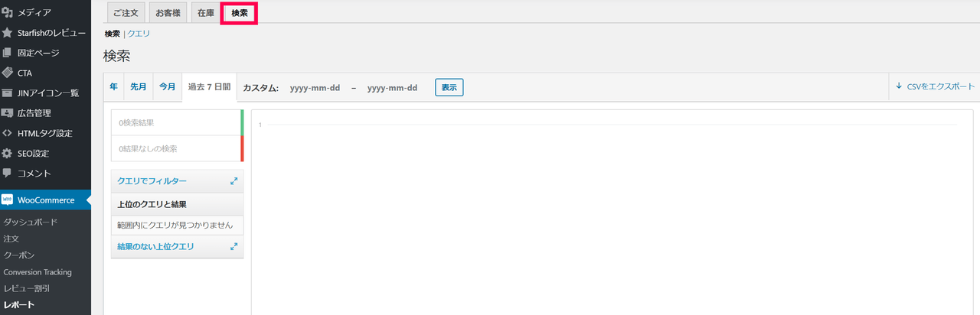Image resolution: width=980 pixels, height=315 pixels.
Task: Click the 検索 sub-section link
Action: point(112,34)
